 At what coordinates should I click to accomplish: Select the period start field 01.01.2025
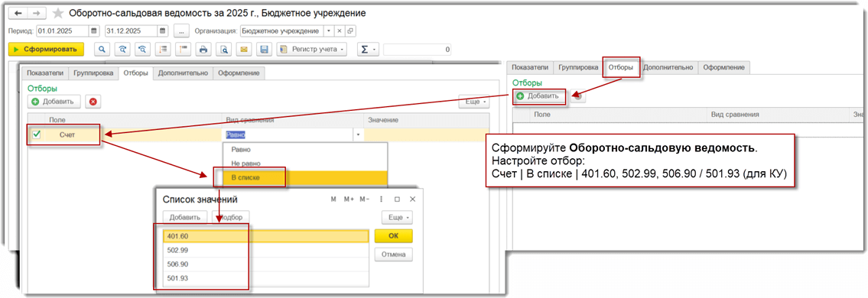[x=63, y=31]
